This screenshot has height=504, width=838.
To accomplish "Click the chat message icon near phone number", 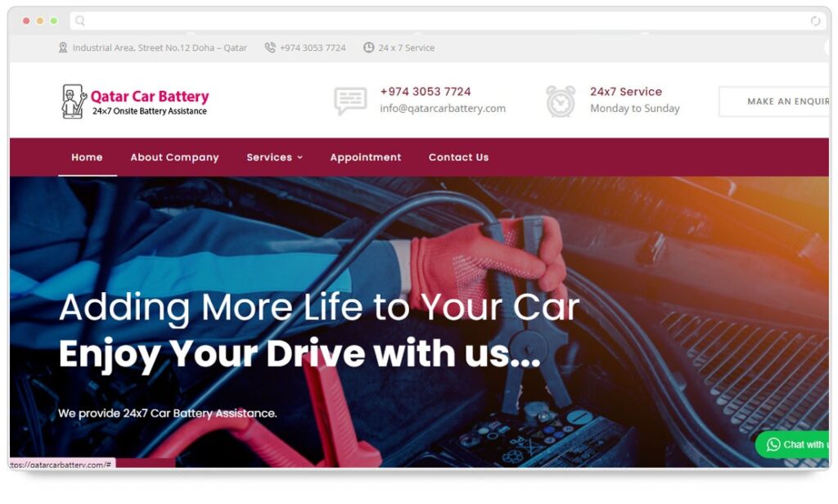I will 350,101.
